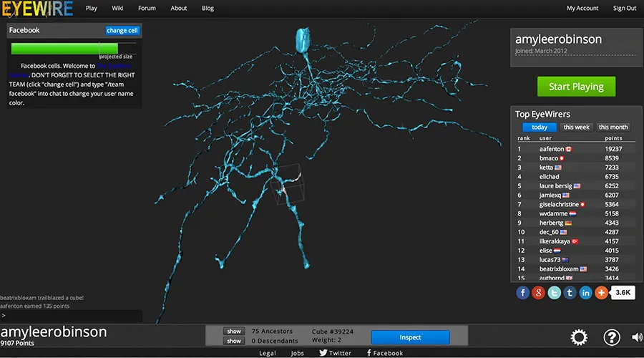Screen dimensions: 644x358
Task: Click change cell to pick another cell
Action: (x=122, y=30)
